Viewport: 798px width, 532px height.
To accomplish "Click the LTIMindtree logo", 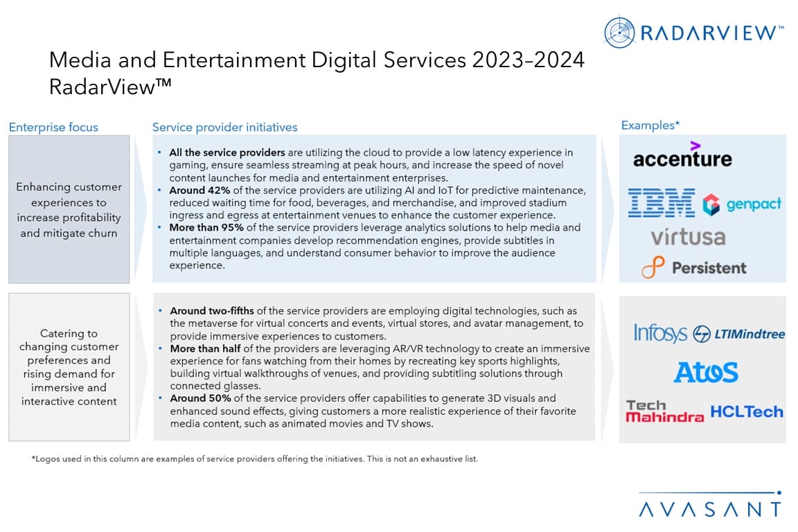I will click(x=739, y=334).
